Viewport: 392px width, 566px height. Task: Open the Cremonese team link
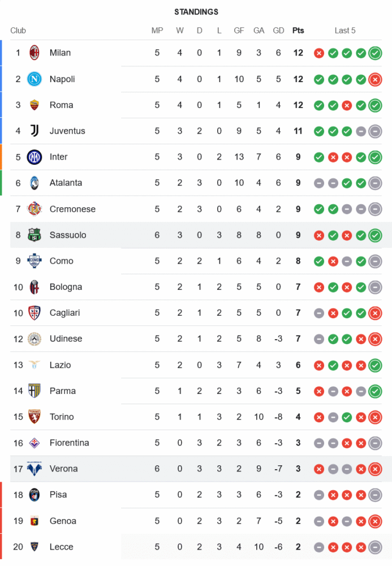point(72,209)
